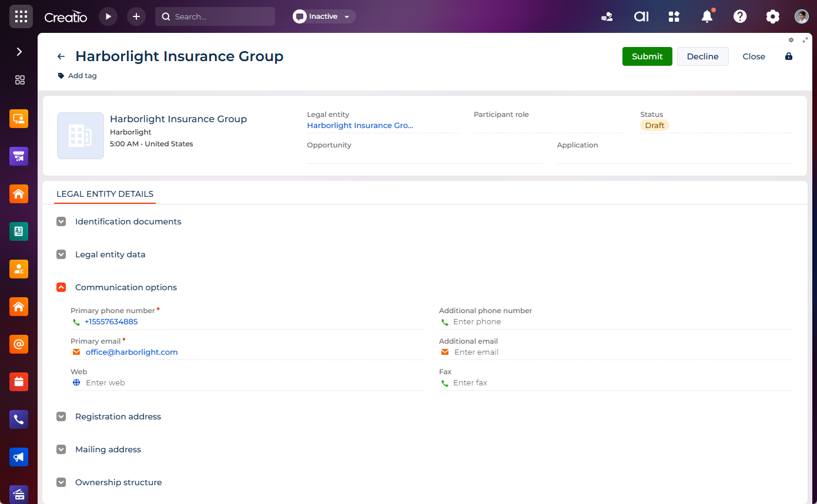Open the user profile avatar menu

pos(802,16)
